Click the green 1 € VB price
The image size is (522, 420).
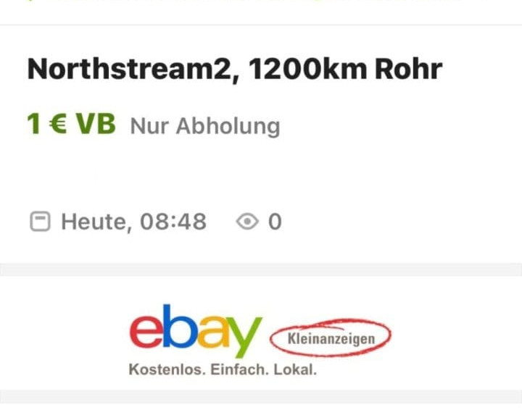click(71, 124)
